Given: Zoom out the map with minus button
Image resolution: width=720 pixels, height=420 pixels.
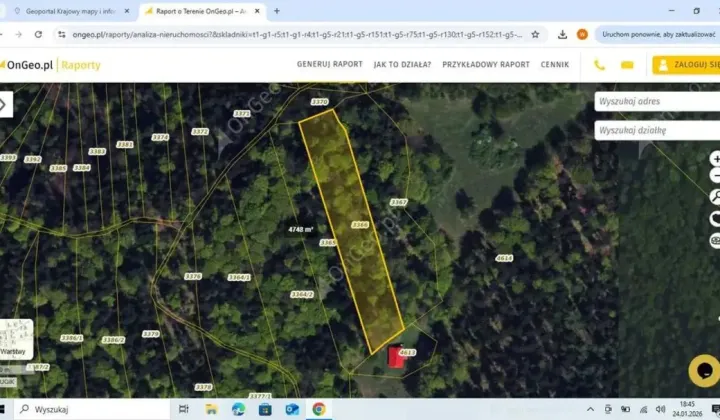Looking at the screenshot, I should [715, 175].
